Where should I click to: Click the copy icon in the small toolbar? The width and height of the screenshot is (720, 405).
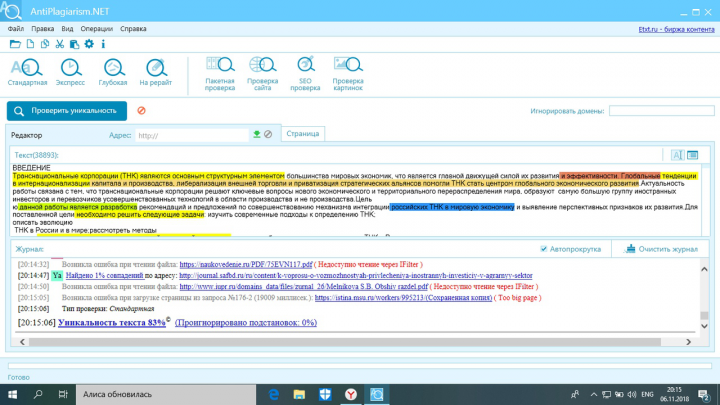(x=45, y=44)
